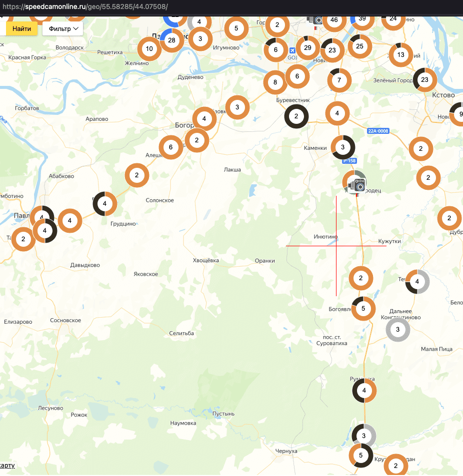The height and width of the screenshot is (476, 463).
Task: Click the Селитьба label on map
Action: [x=181, y=333]
